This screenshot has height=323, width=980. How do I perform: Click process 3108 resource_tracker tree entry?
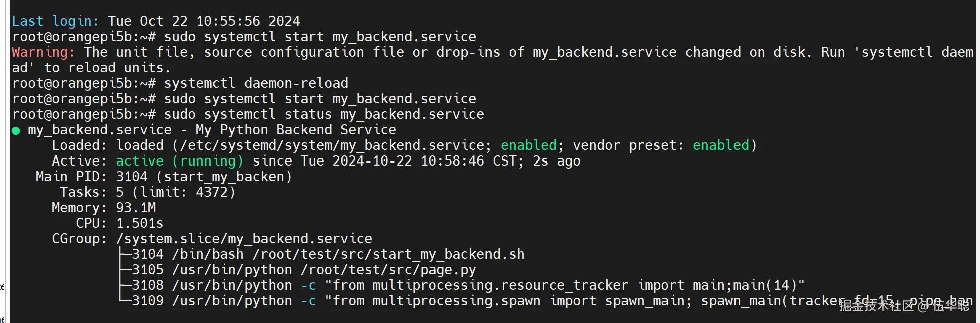468,285
